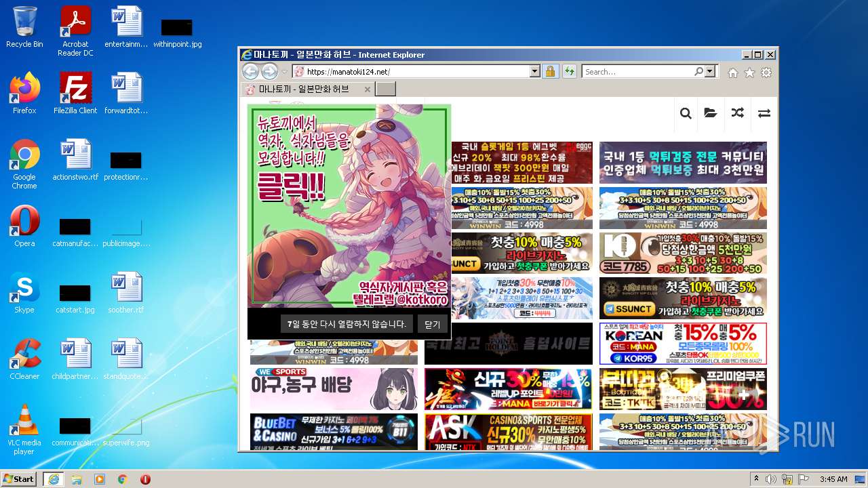
Task: Show hidden tray icons arrow
Action: click(x=756, y=479)
